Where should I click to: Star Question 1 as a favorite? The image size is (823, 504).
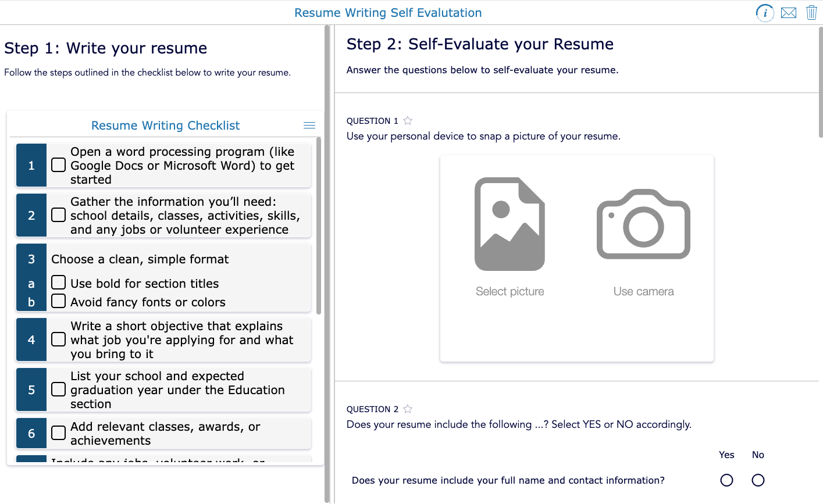[x=407, y=120]
